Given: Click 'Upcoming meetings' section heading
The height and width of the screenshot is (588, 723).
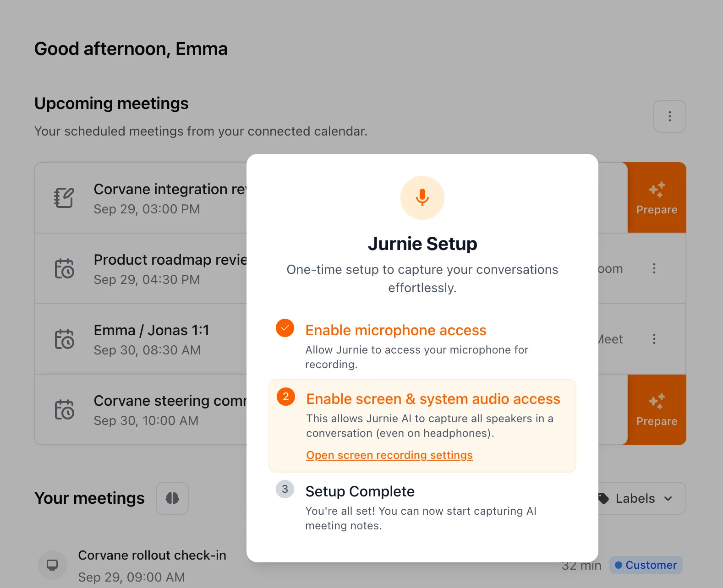Looking at the screenshot, I should coord(111,103).
